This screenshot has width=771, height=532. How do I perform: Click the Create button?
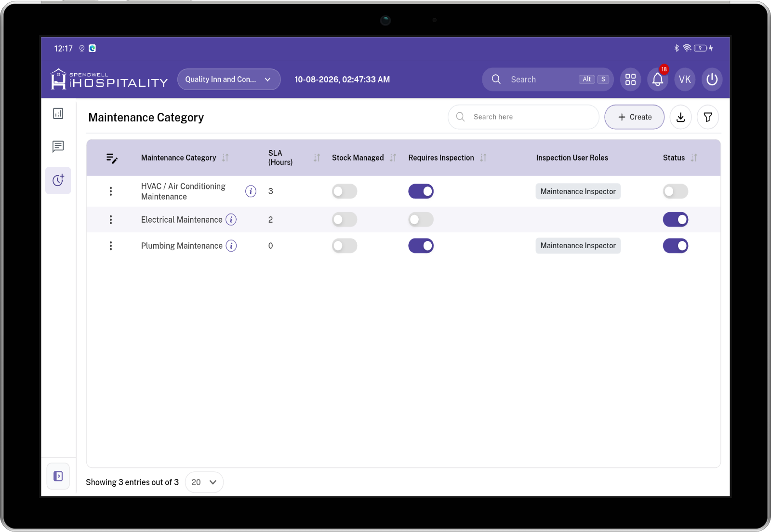click(x=635, y=117)
